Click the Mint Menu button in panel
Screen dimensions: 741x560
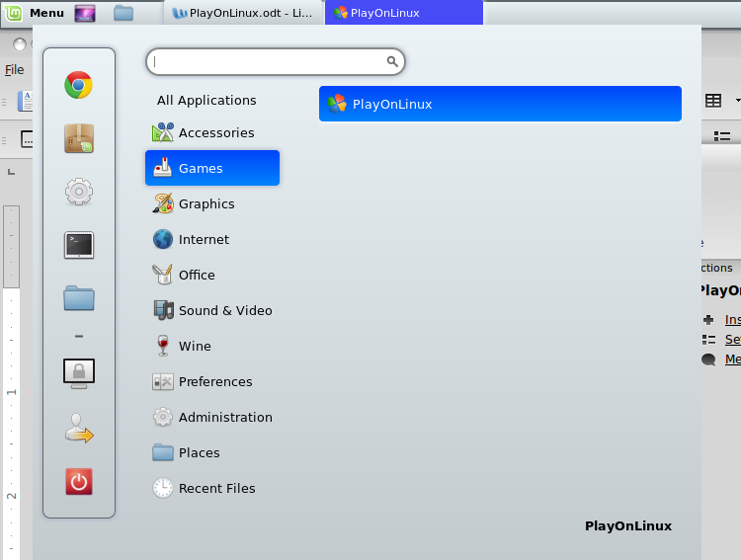(34, 13)
